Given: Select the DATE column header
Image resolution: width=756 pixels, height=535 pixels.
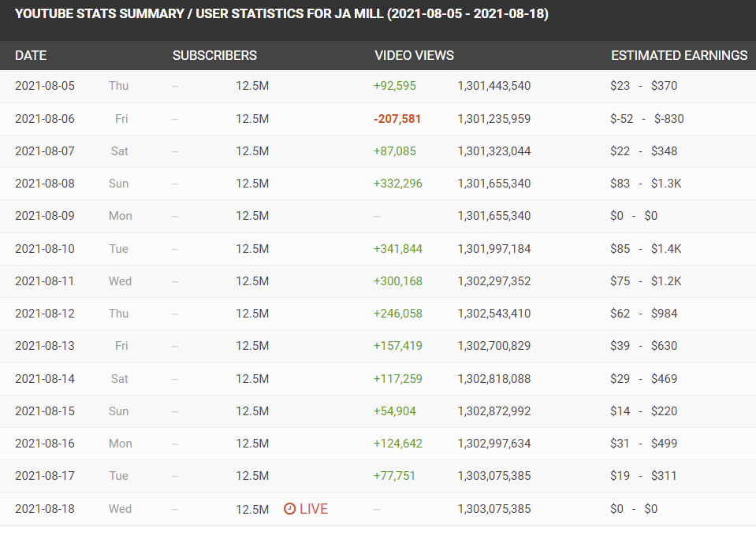Looking at the screenshot, I should tap(31, 55).
